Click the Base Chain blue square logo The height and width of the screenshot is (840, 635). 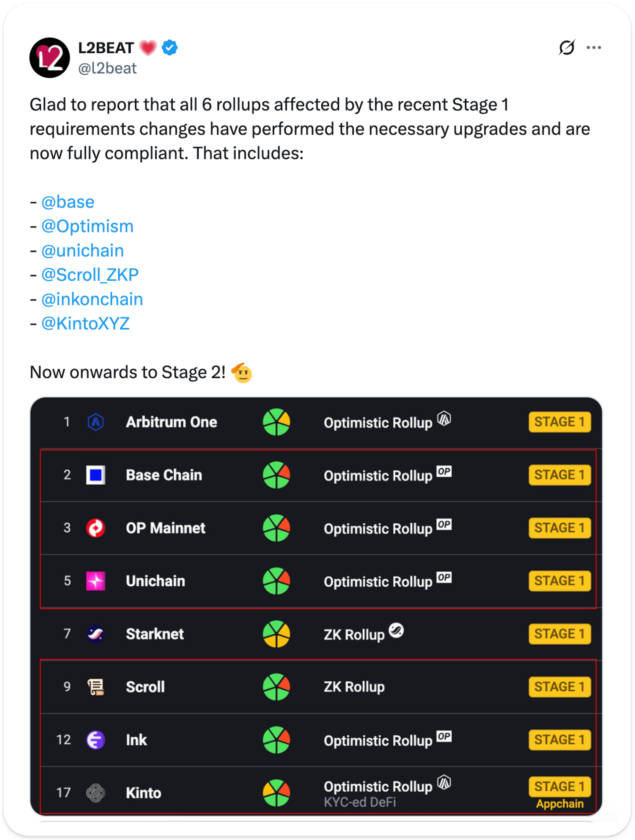click(96, 475)
